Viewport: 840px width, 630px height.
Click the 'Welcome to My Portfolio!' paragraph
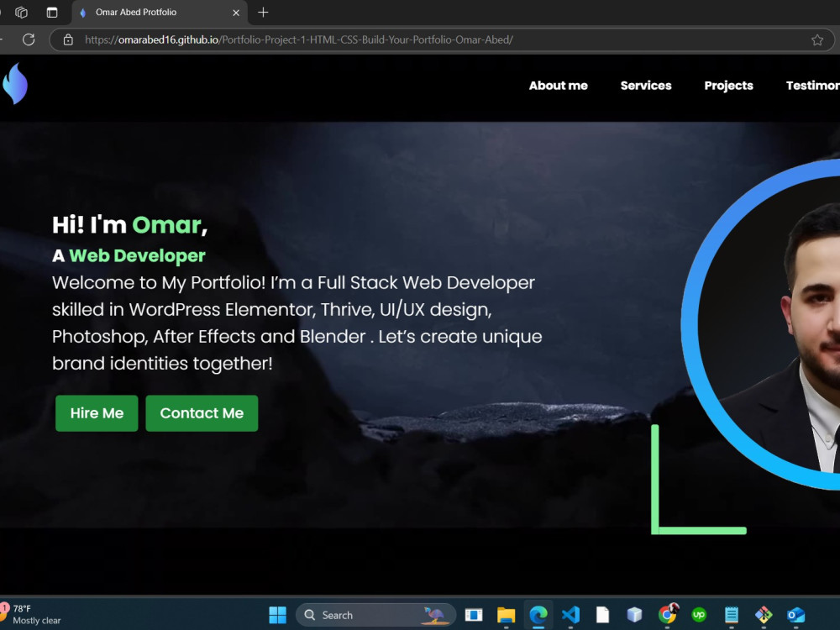coord(297,323)
